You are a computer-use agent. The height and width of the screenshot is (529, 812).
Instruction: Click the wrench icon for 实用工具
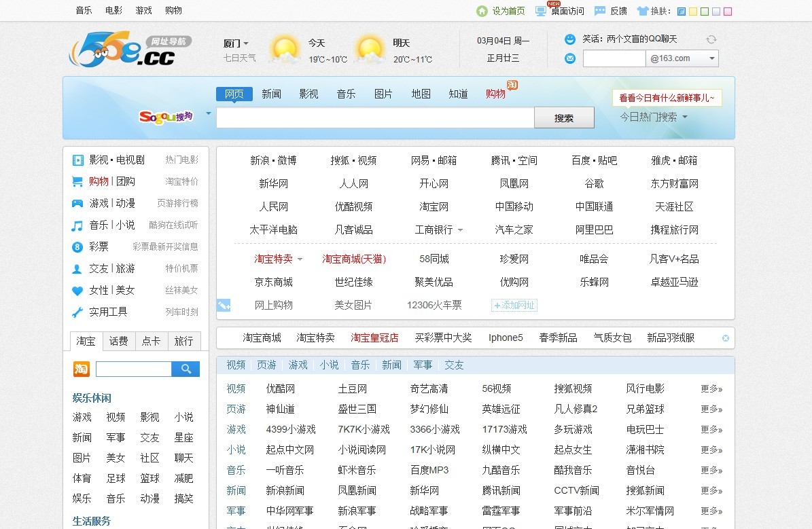(78, 312)
